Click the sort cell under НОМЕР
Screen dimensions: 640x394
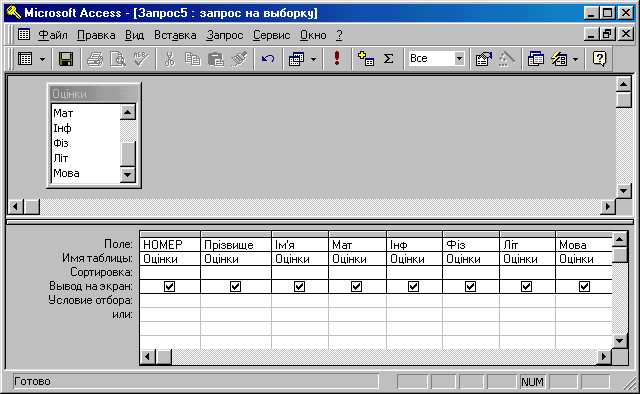pyautogui.click(x=170, y=272)
